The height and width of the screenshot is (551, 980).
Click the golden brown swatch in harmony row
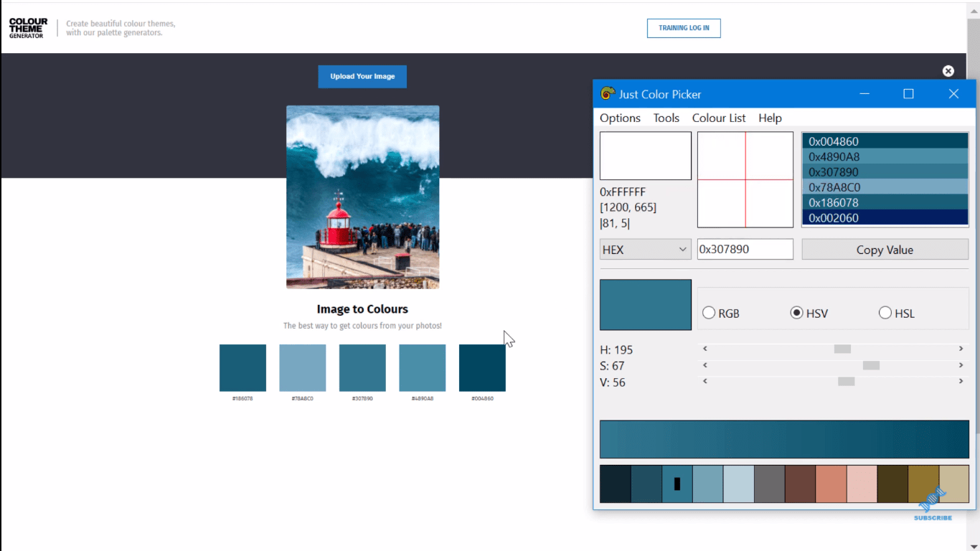923,484
